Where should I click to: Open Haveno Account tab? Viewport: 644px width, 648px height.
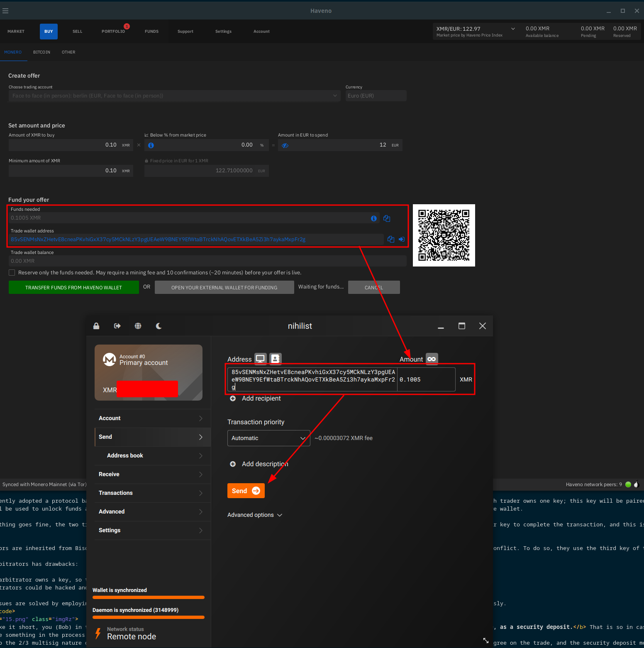[262, 32]
